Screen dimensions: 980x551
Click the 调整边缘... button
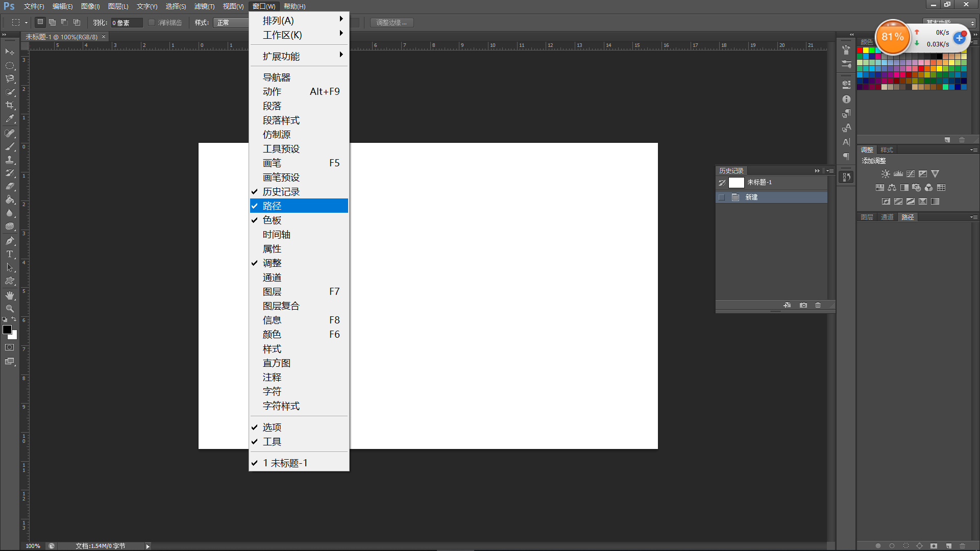pos(391,23)
